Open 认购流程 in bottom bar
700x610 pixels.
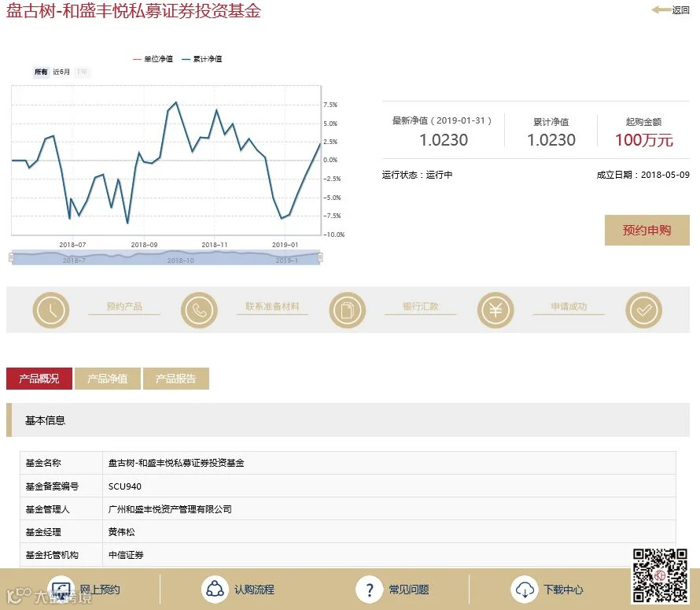click(x=255, y=590)
